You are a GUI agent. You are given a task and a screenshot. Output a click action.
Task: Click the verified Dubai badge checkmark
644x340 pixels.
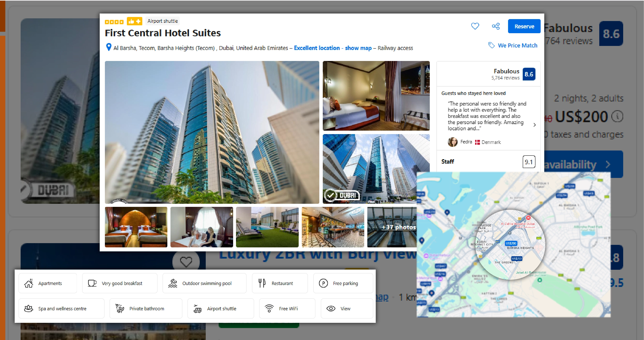332,195
